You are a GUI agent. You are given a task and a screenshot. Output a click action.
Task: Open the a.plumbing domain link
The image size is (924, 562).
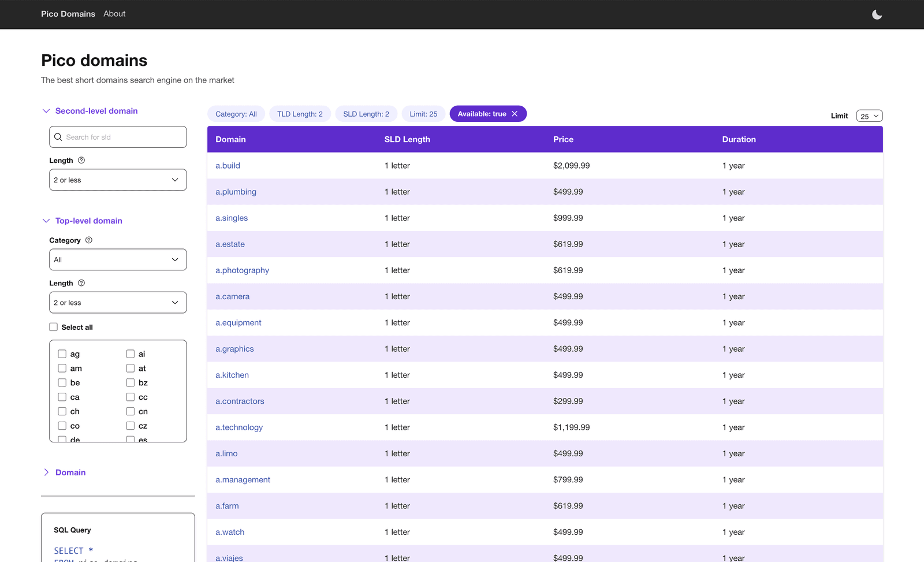click(236, 192)
